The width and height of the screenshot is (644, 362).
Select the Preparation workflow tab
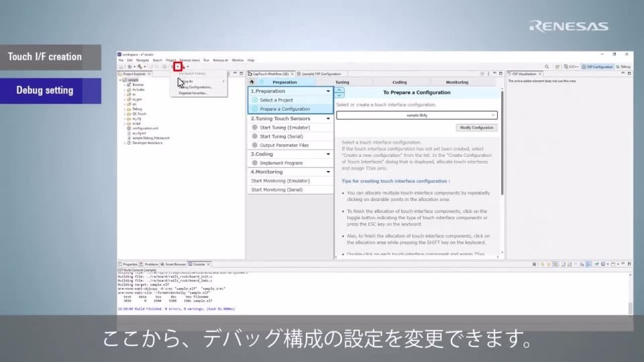coord(284,82)
